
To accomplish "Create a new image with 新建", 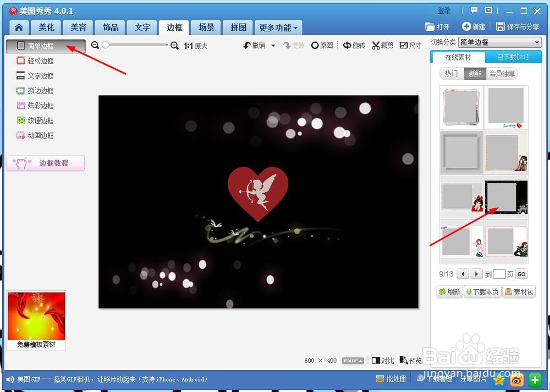I will coord(474,26).
